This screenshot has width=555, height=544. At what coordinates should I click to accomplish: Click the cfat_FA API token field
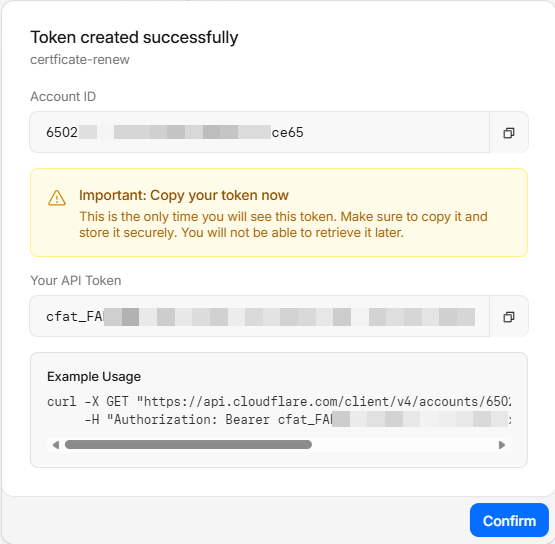coord(259,316)
